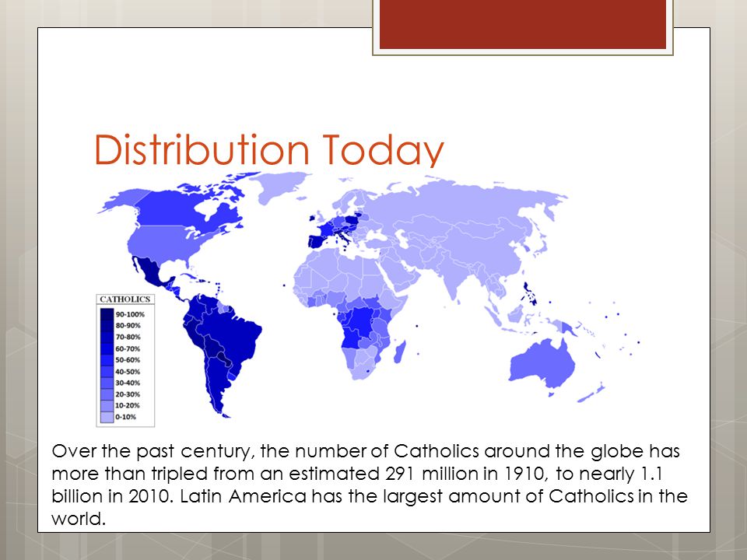This screenshot has height=560, width=747.
Task: Click the '70-80%' legend label
Action: click(128, 337)
